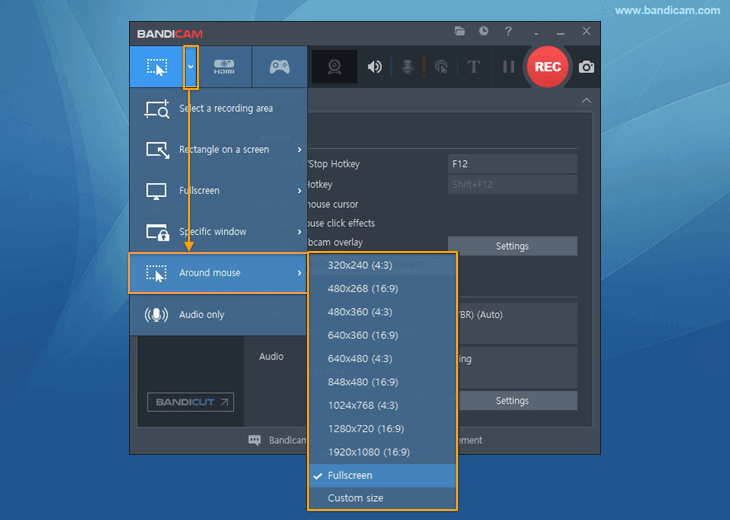Open the scheduled recording clock icon
Screen dimensions: 730x520
click(484, 31)
